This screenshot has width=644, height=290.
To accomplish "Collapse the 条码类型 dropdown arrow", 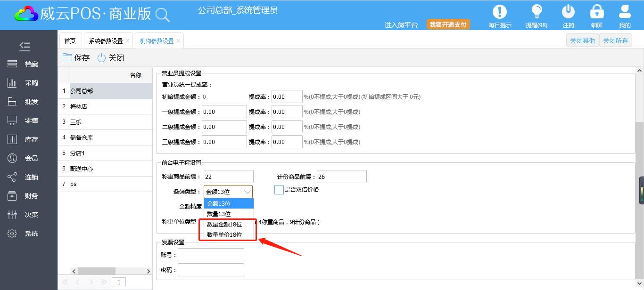I will [247, 192].
